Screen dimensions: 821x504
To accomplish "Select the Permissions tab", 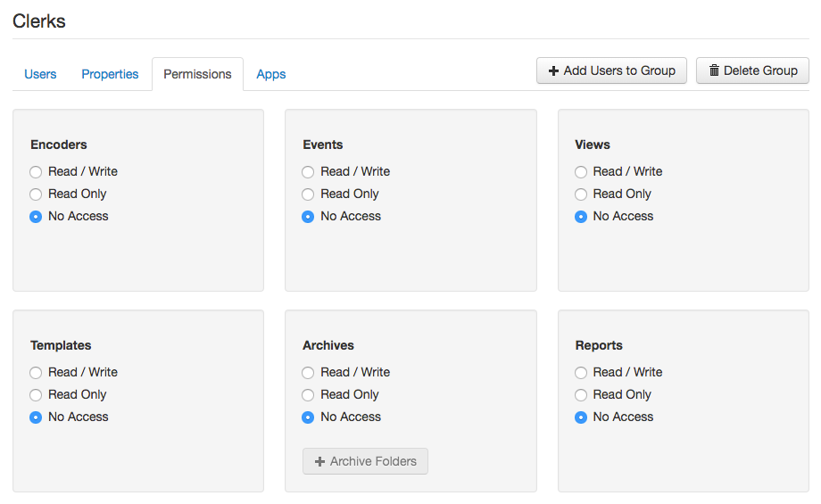I will click(197, 74).
